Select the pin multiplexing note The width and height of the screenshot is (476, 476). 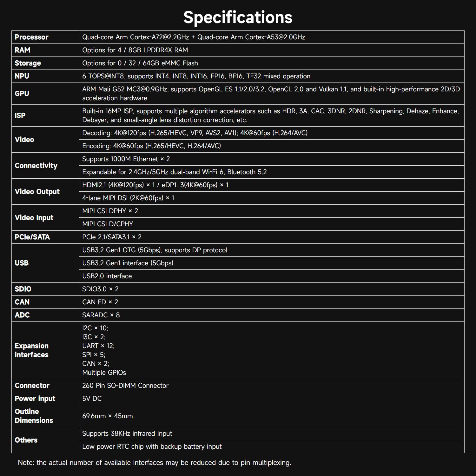[x=154, y=463]
